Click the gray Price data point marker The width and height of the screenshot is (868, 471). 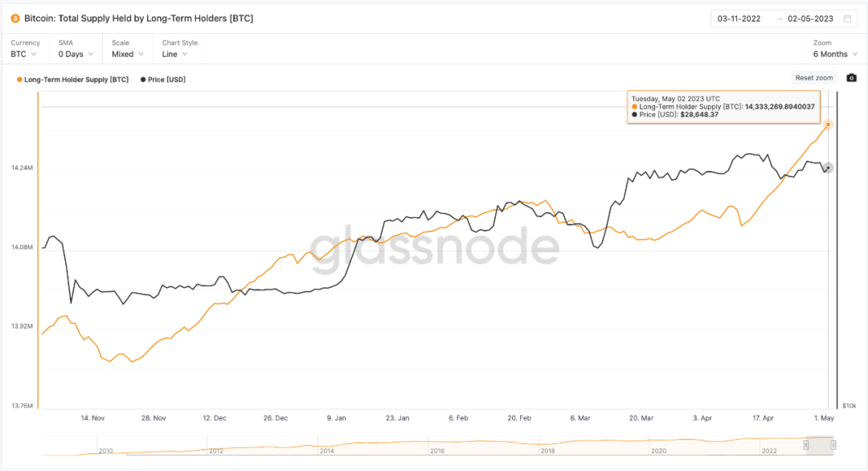tap(829, 168)
